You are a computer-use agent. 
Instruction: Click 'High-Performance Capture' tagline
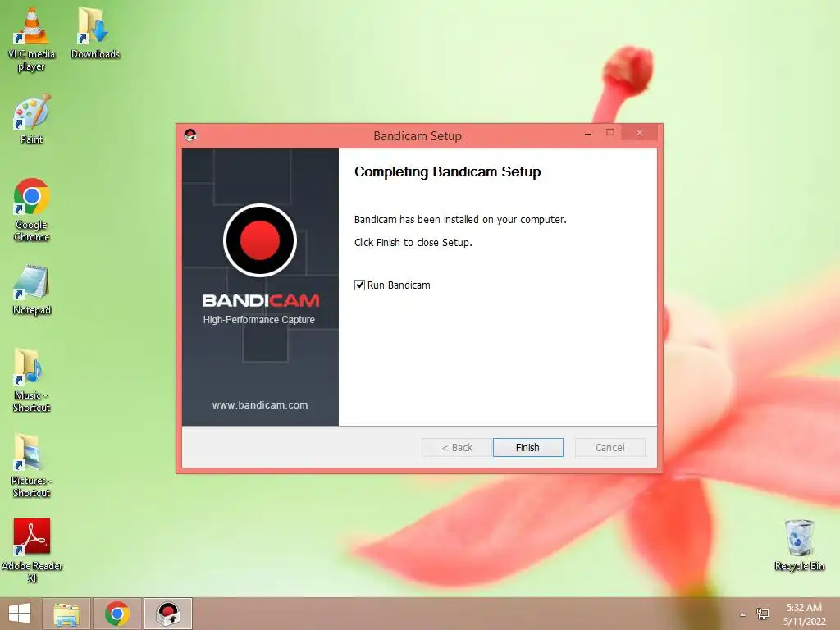[258, 320]
